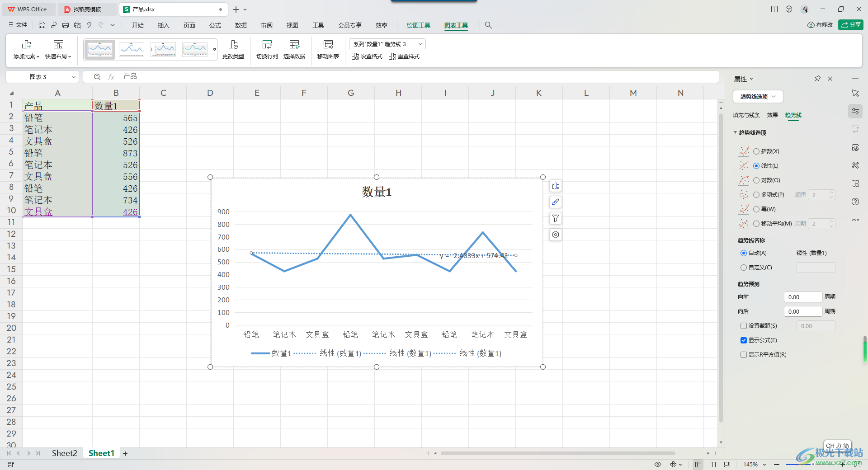Click the zoom icon beside formula bar
Screen dimensions: 868x470
click(x=97, y=77)
